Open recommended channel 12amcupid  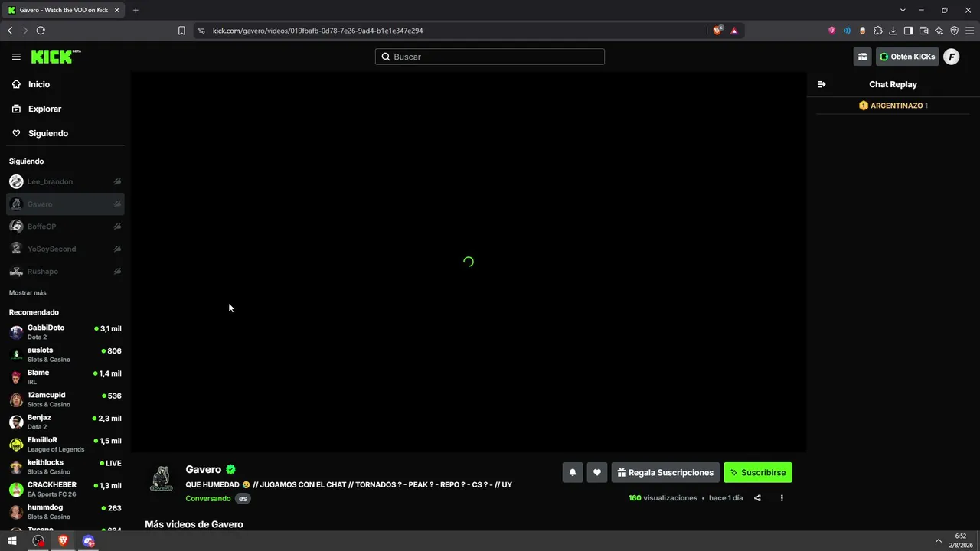pyautogui.click(x=65, y=399)
